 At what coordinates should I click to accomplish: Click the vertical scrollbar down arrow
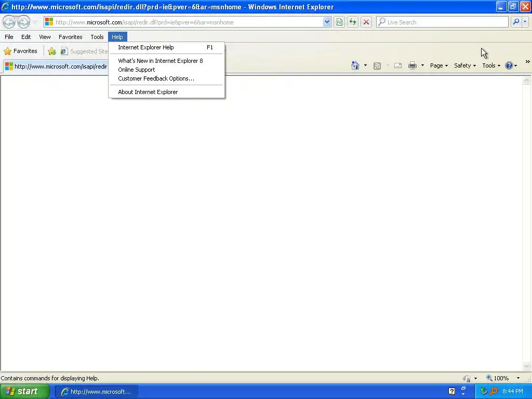[x=527, y=366]
